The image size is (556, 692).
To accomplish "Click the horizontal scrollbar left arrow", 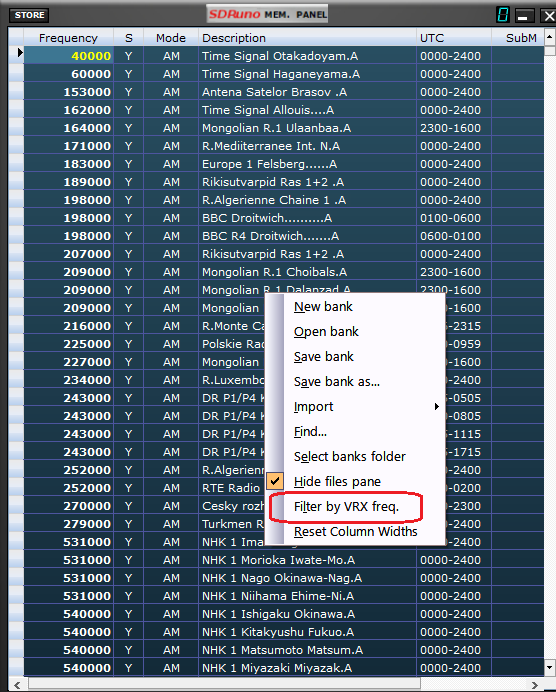I will coord(17,685).
